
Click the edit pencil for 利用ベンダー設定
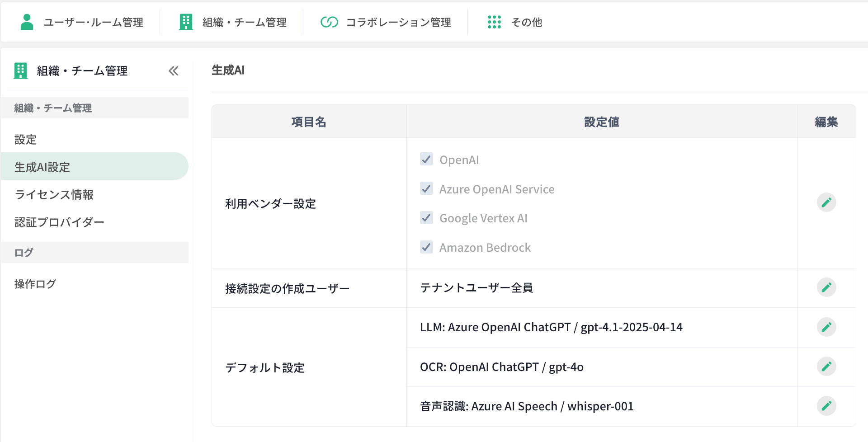(x=826, y=202)
